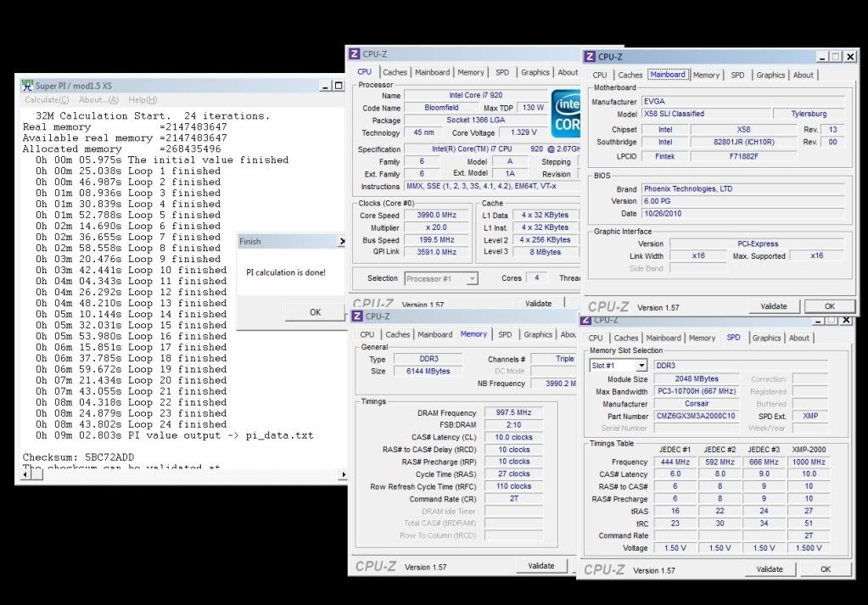
Task: Select the SPD tab in the Mainboard window
Action: [x=737, y=75]
